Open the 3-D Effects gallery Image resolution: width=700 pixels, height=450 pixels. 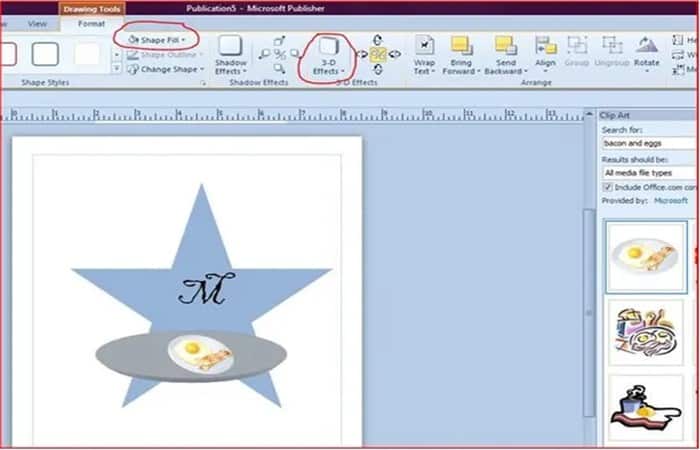click(x=328, y=56)
